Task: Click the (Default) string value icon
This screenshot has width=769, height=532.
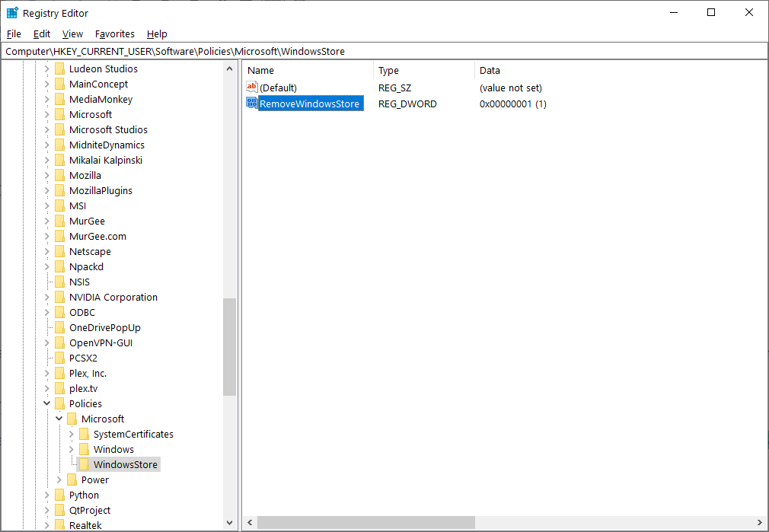Action: (252, 88)
